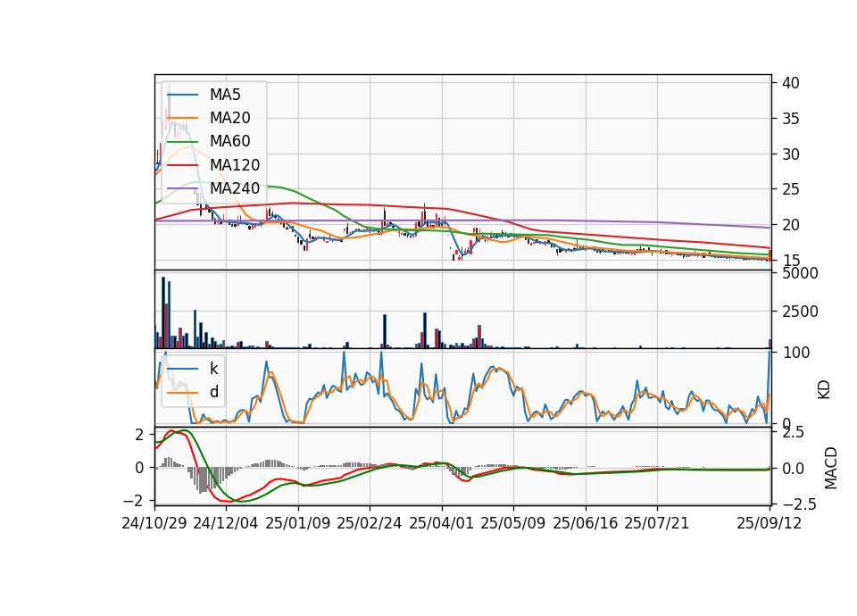Click the MACD left axis value −2
Screen dimensions: 857x616
(135, 501)
